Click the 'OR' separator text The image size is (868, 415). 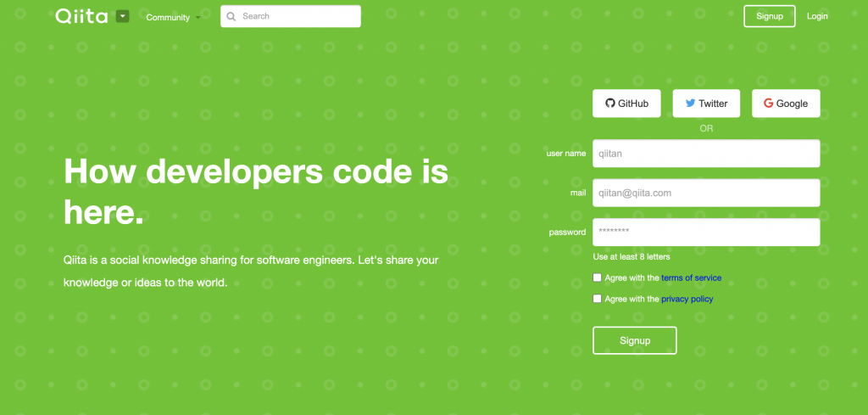pos(706,128)
